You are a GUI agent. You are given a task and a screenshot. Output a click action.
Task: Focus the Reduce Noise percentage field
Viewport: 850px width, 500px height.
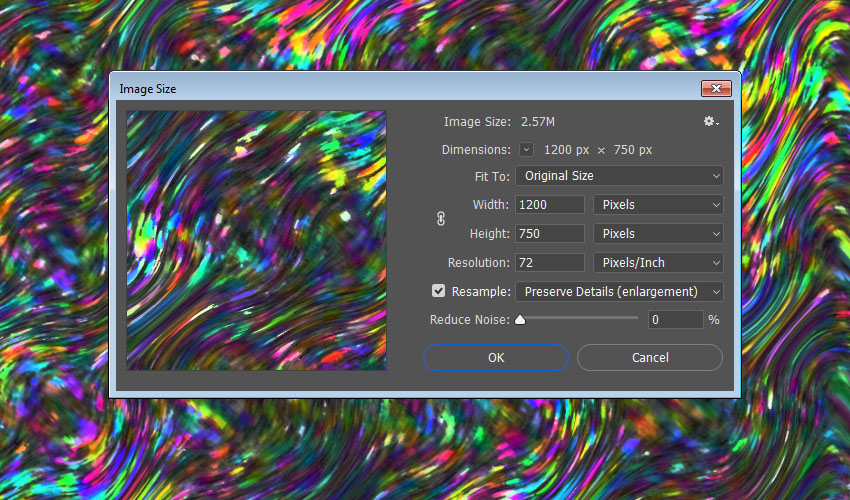pyautogui.click(x=675, y=320)
